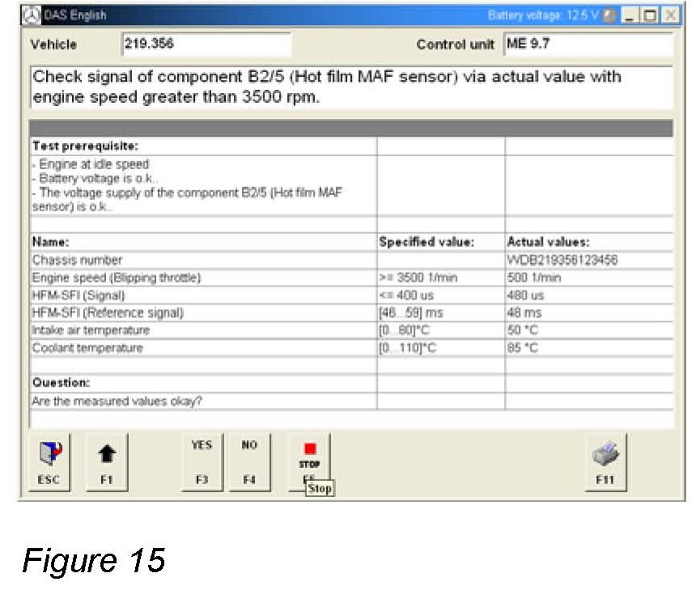Click the Vehicle field showing 219.356

coord(206,45)
